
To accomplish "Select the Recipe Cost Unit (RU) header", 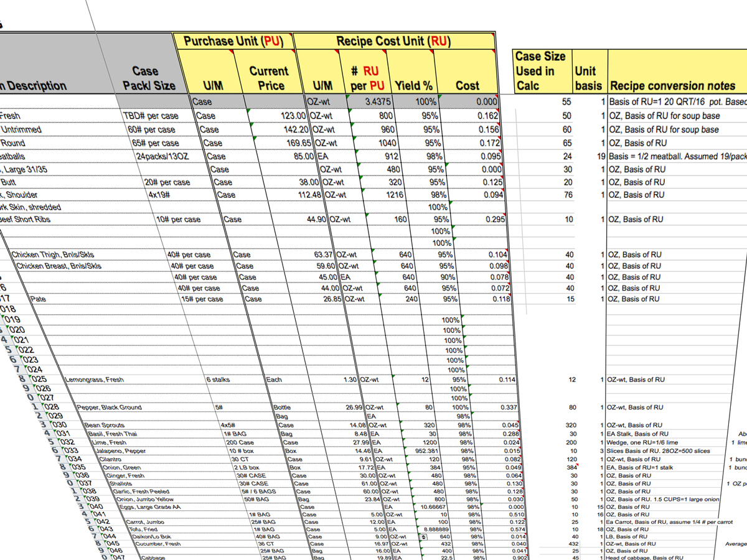I will [393, 42].
